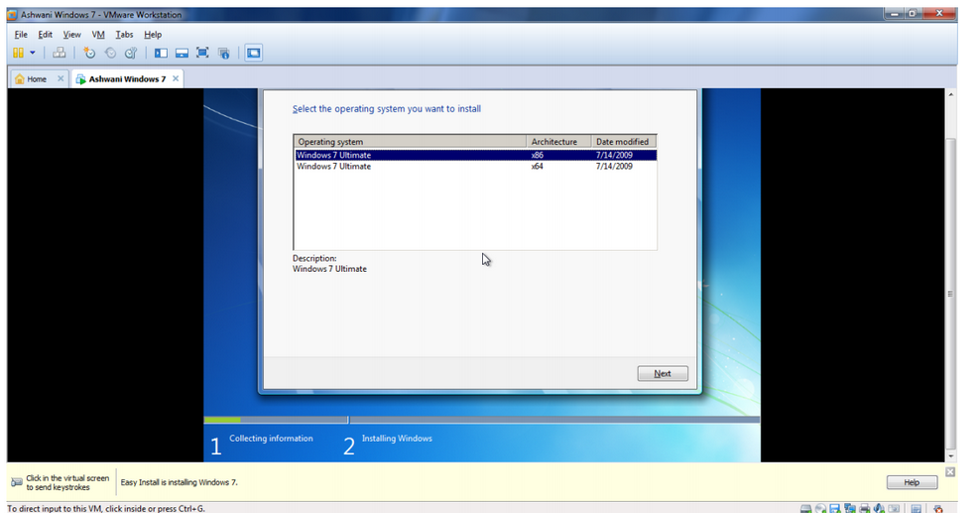Click the Unity mode toolbar icon
The height and width of the screenshot is (513, 980).
(224, 54)
